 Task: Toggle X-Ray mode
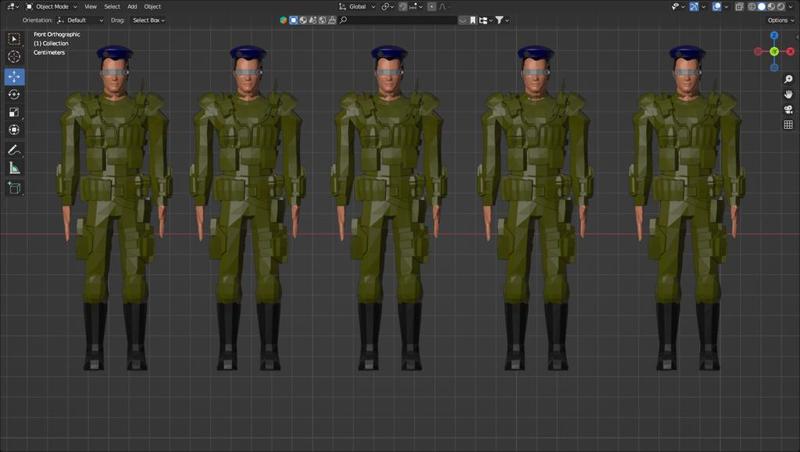tap(739, 7)
